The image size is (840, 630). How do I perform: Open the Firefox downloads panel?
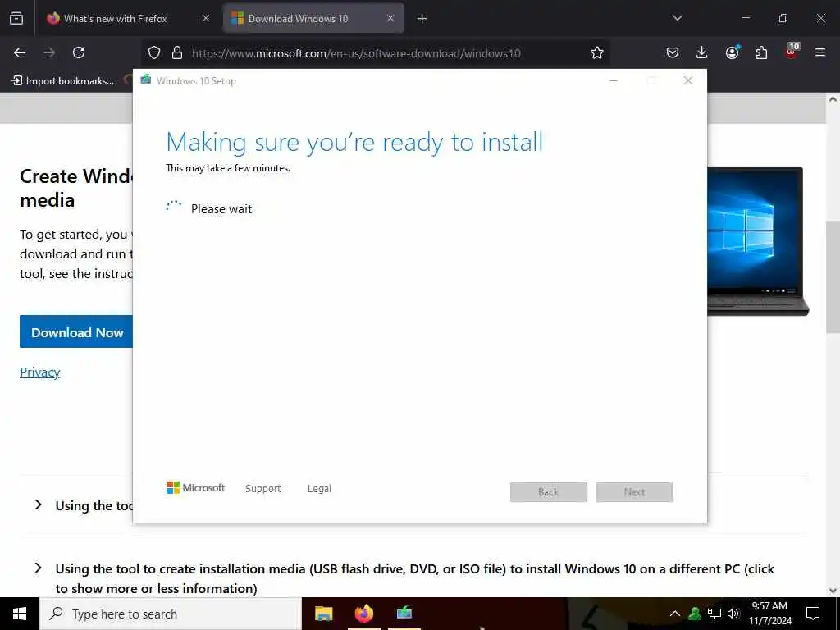point(702,52)
